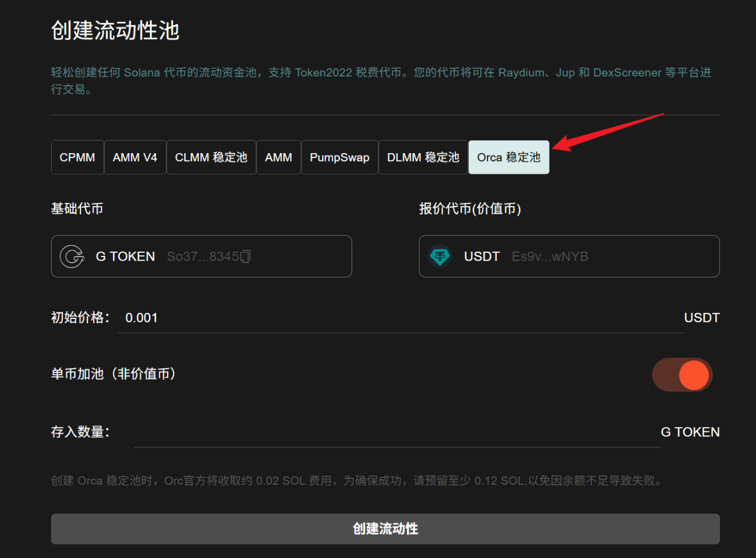Image resolution: width=756 pixels, height=558 pixels.
Task: Edit the 初始价格 value 0.001
Action: click(400, 318)
